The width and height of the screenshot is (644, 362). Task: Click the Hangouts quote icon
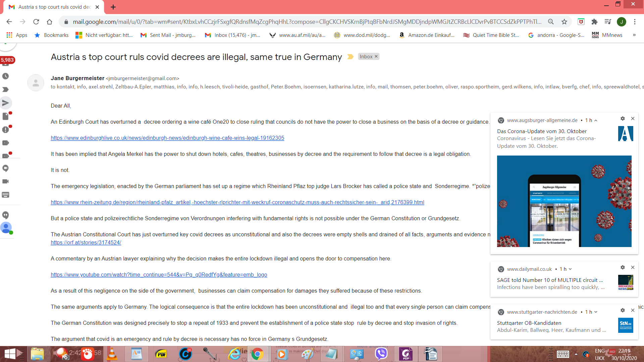[x=6, y=215]
